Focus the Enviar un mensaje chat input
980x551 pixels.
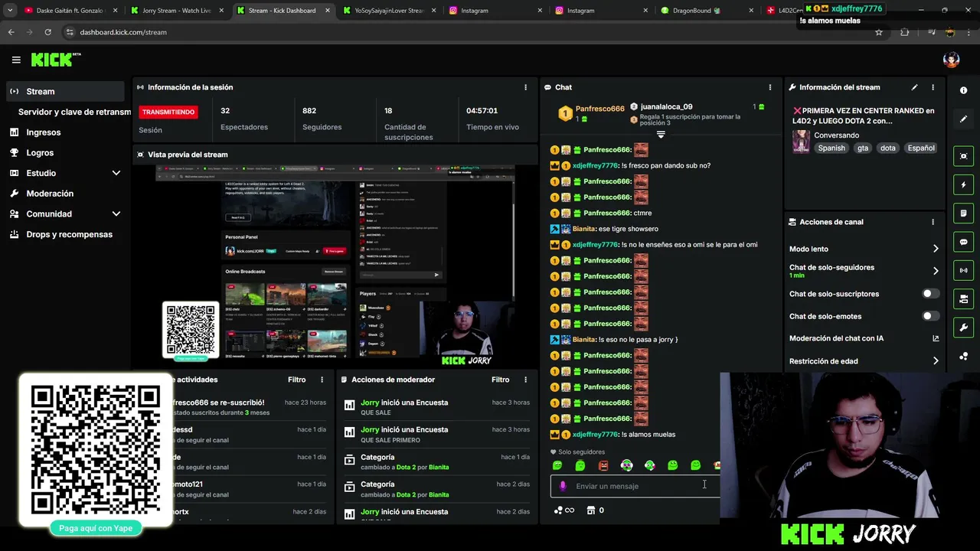pyautogui.click(x=635, y=486)
